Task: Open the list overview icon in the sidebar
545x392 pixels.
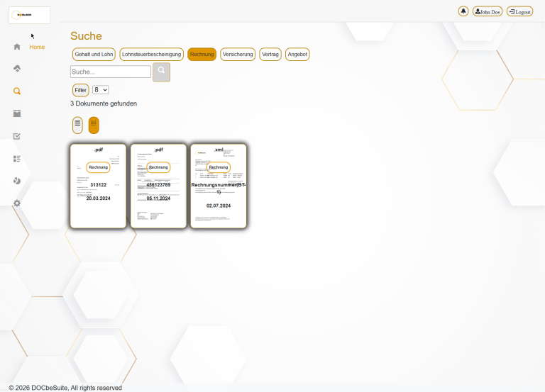Action: point(17,159)
